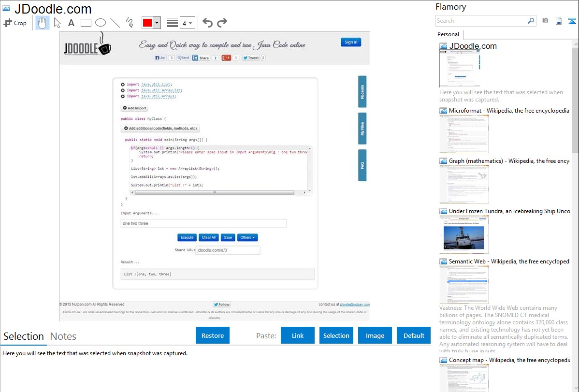Remove the java.util.ArrayList import bullet
Screen dimensions: 579x392
(x=123, y=90)
